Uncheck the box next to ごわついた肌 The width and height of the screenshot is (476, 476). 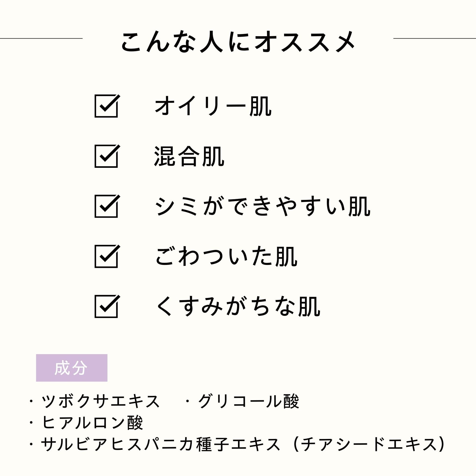tap(106, 256)
